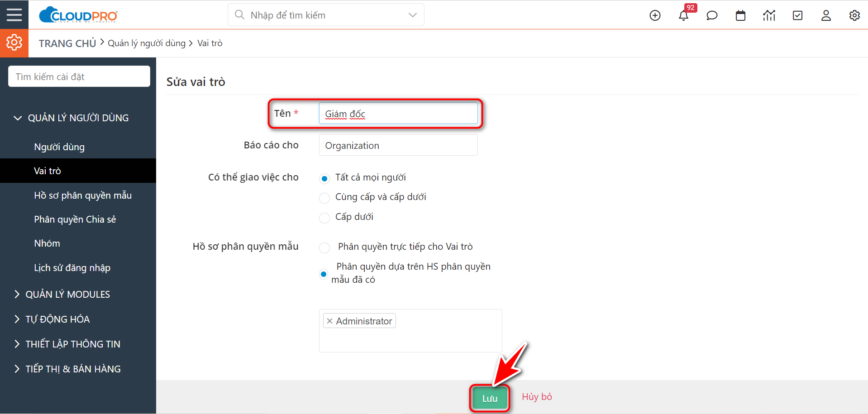868x414 pixels.
Task: Open Vai trò breadcrumb link
Action: (210, 43)
